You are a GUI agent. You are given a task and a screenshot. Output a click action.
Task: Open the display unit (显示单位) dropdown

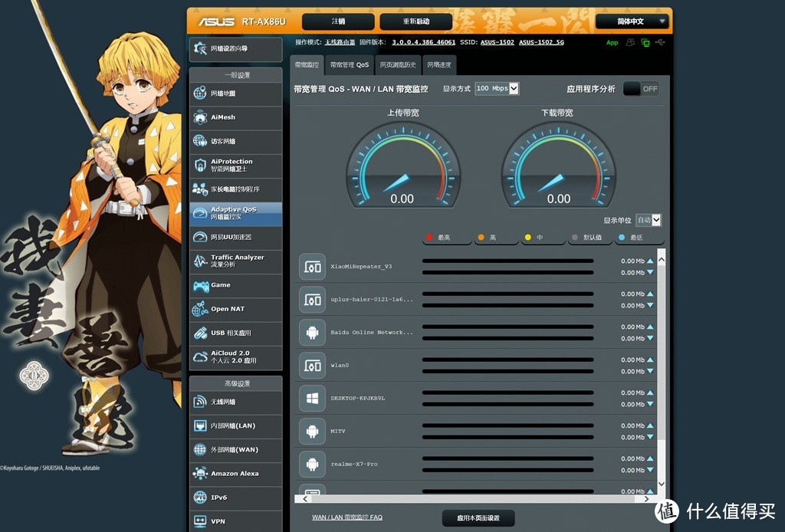click(x=649, y=220)
